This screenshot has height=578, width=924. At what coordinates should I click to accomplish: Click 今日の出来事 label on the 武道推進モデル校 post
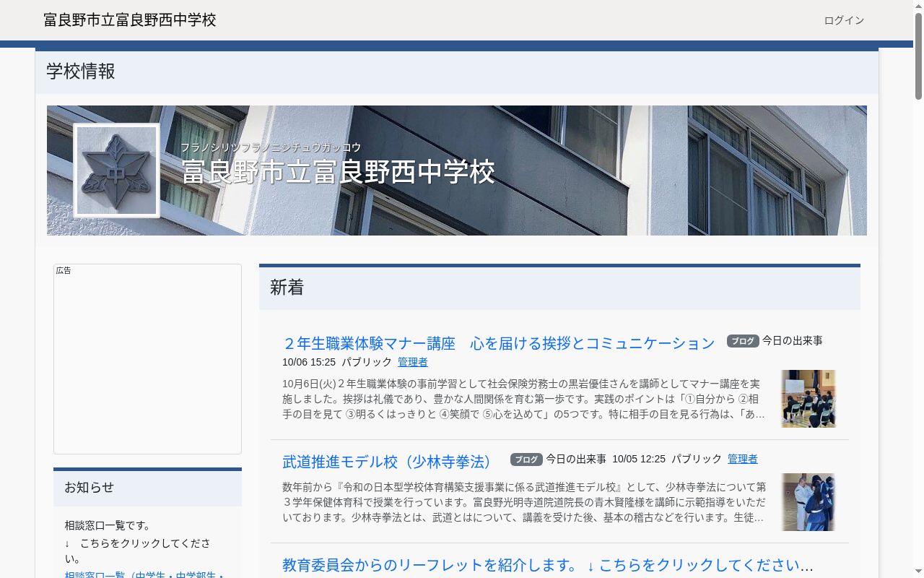tap(576, 459)
